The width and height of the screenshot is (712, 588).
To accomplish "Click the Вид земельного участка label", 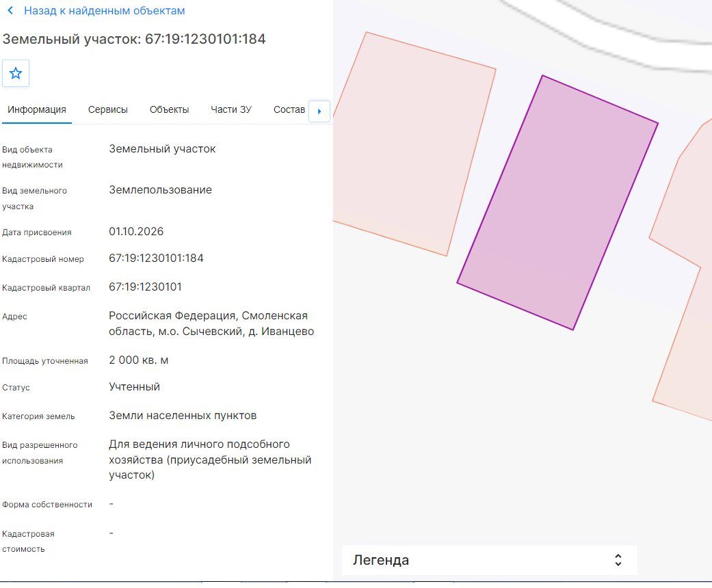I will tap(34, 198).
